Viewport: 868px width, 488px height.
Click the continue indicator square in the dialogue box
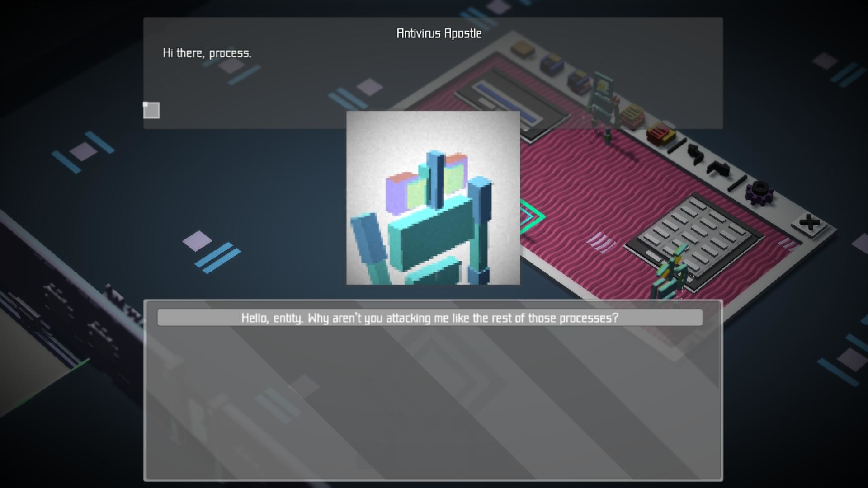pos(151,110)
